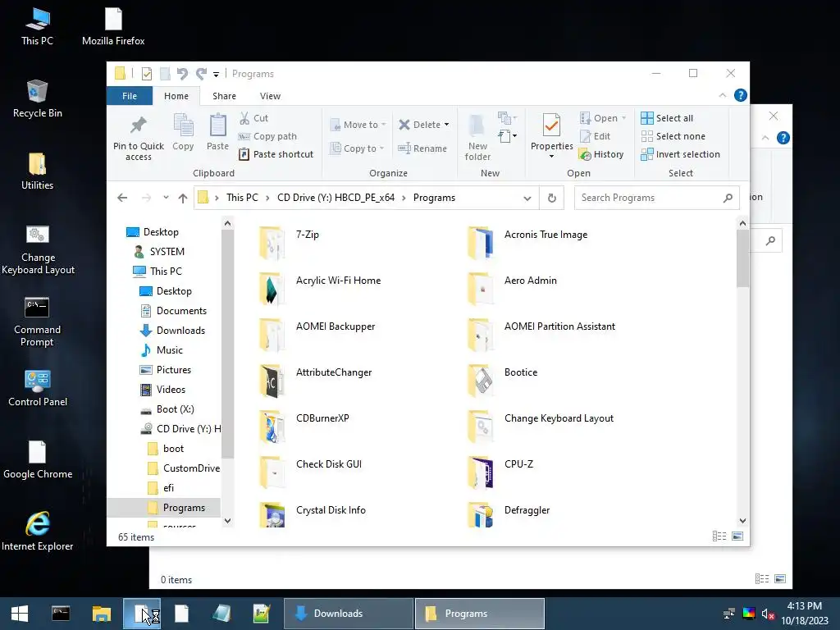Click the Paste ribbon icon

(217, 126)
